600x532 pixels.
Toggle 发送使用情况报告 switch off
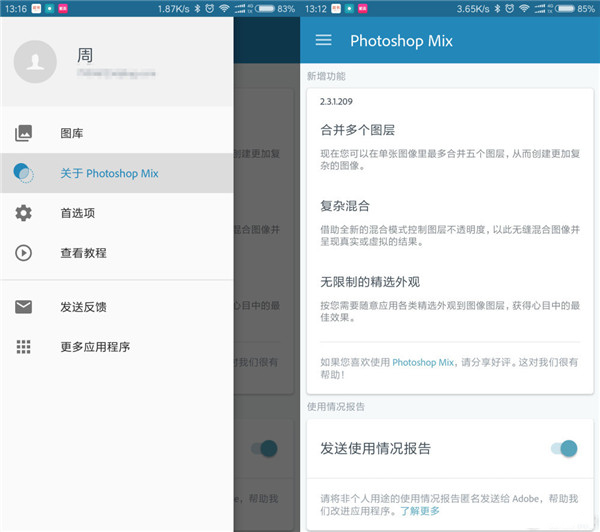coord(565,448)
